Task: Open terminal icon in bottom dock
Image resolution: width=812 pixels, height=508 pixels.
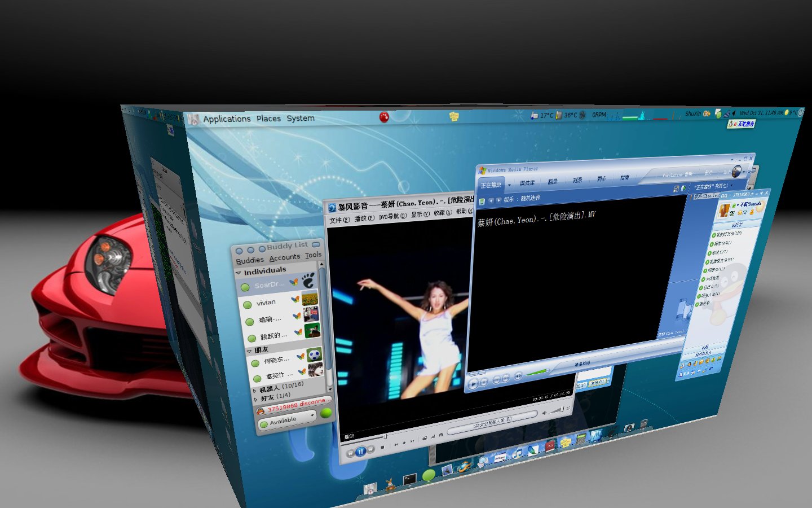Action: (x=409, y=479)
